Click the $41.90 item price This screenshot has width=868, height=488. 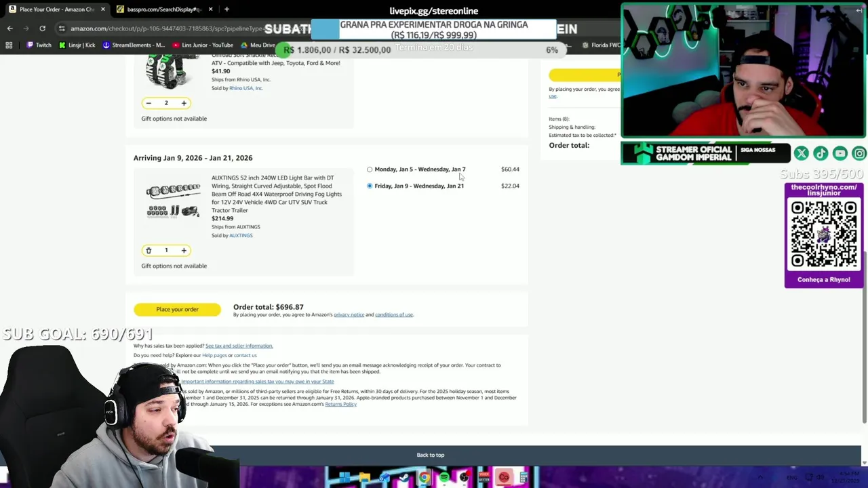click(220, 71)
